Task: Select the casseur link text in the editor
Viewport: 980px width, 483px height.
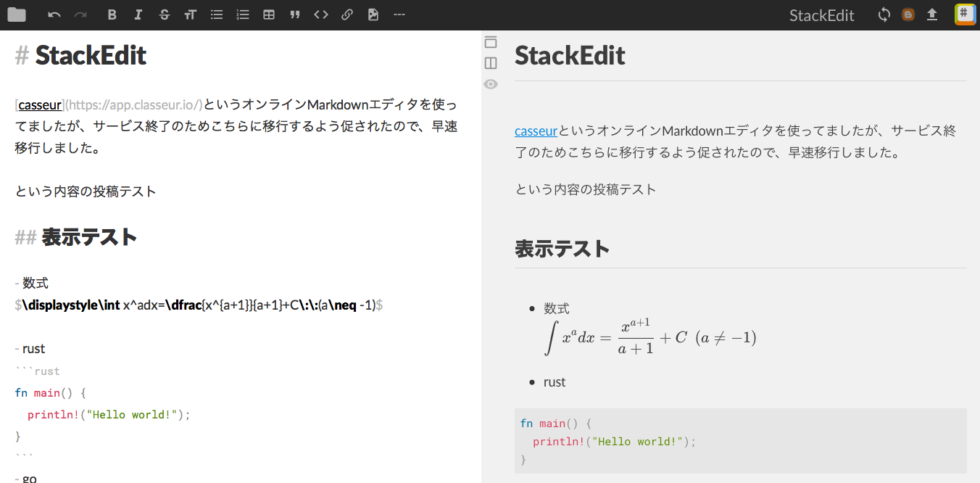Action: click(x=40, y=104)
